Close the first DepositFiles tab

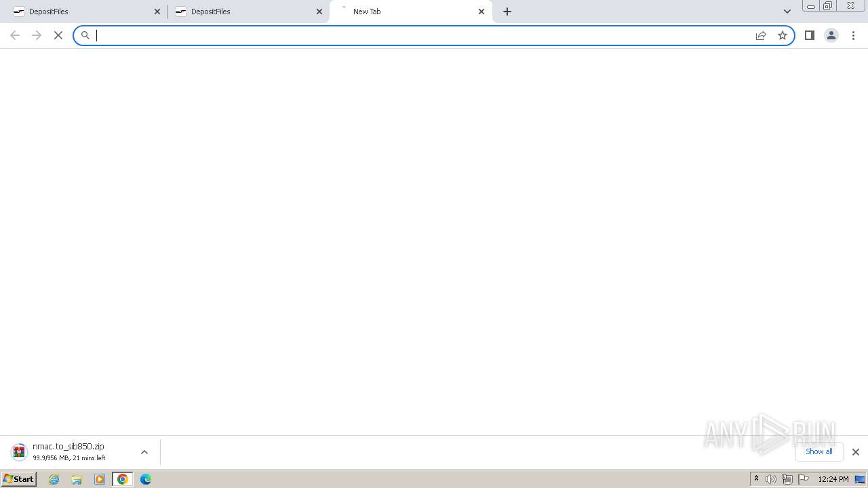[157, 12]
